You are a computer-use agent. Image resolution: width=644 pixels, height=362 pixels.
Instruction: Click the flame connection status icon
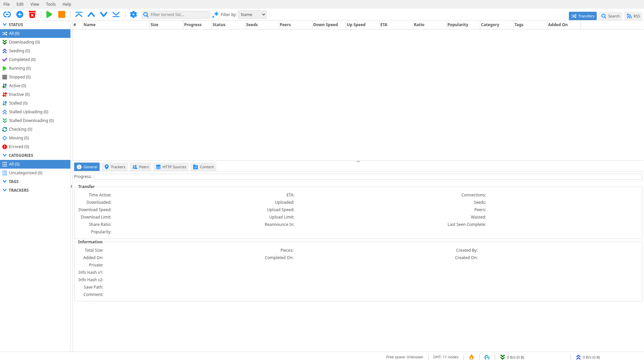[x=471, y=357]
